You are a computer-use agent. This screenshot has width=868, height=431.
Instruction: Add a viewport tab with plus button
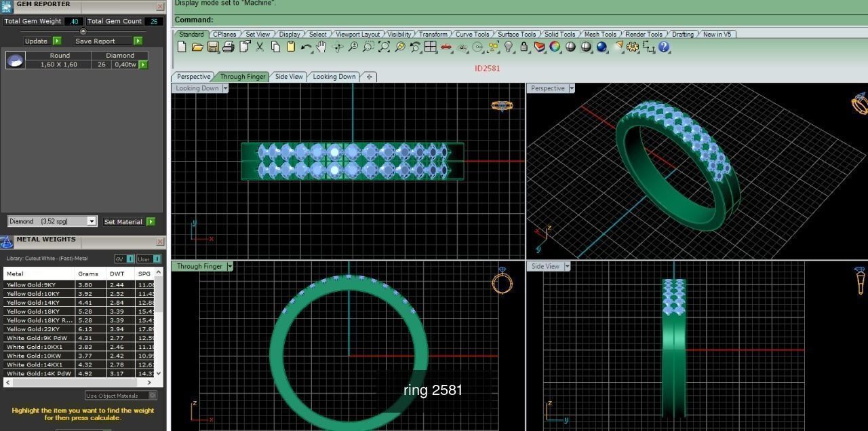coord(369,77)
